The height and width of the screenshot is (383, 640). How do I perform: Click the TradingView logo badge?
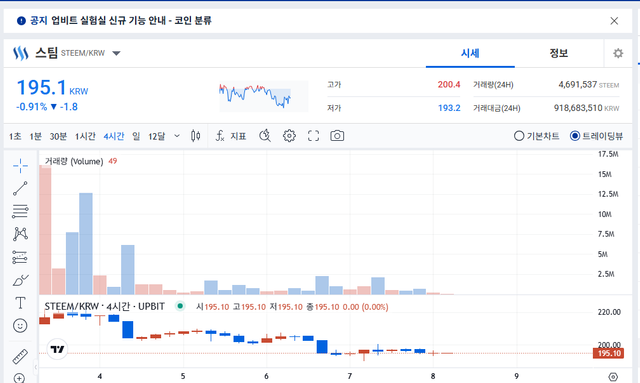tap(57, 349)
